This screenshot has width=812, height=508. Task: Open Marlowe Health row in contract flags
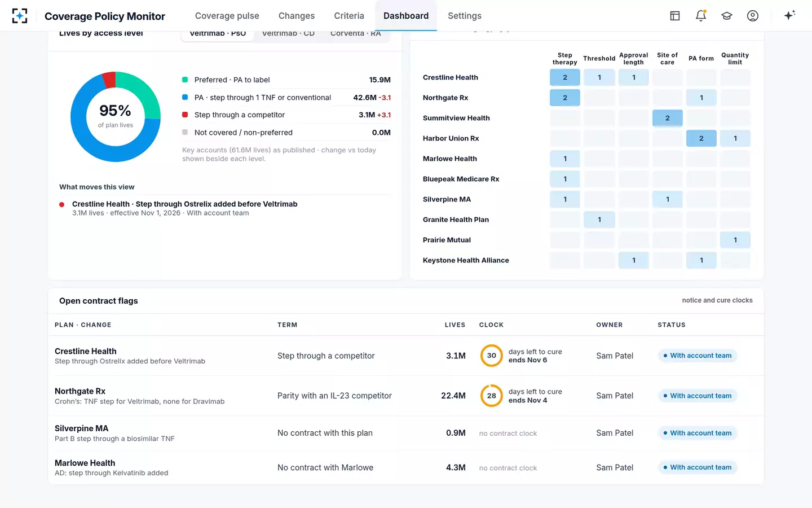[x=406, y=467]
